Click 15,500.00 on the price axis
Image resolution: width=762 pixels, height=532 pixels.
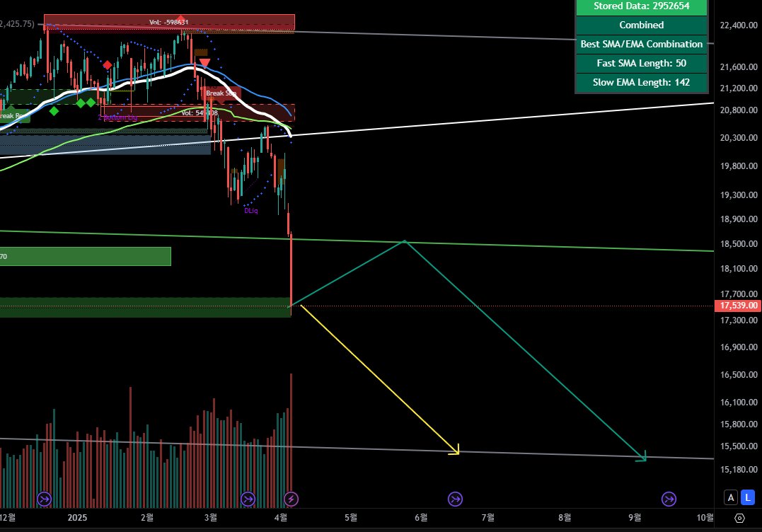click(739, 446)
